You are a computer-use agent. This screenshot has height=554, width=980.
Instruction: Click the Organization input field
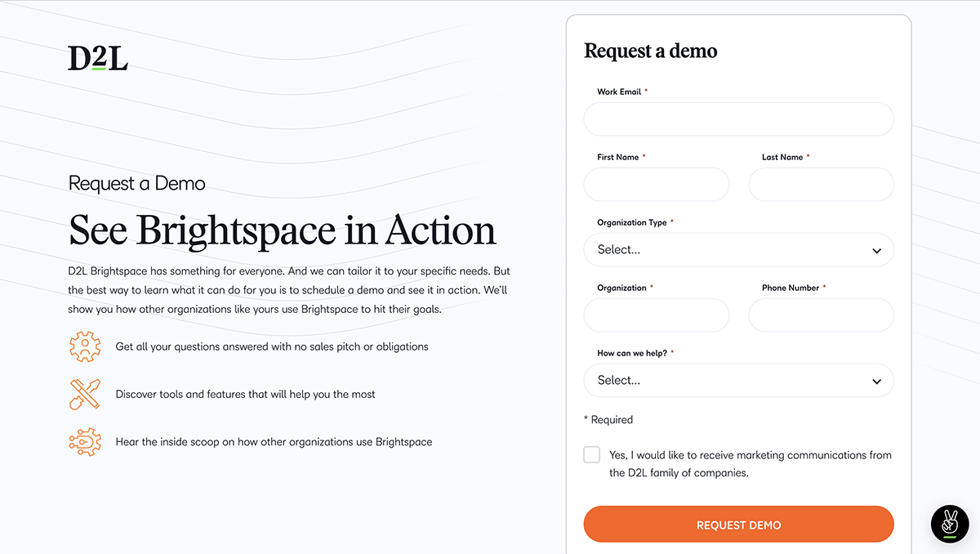[x=656, y=315]
